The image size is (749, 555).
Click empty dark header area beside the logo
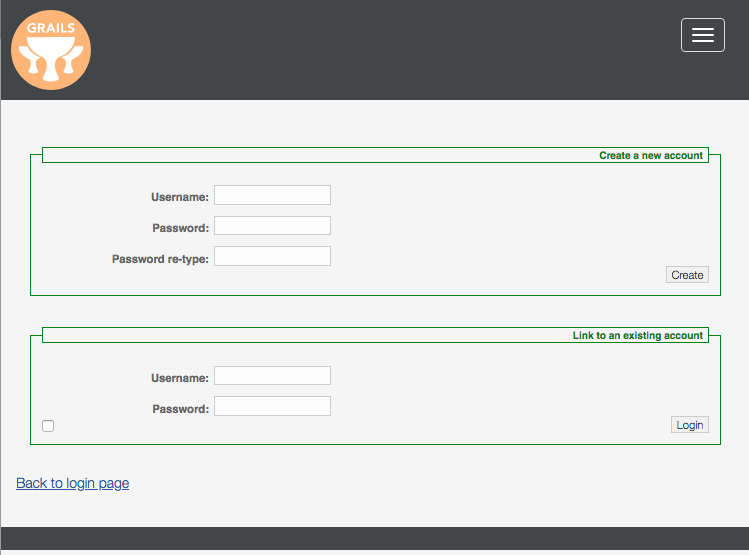tap(380, 50)
